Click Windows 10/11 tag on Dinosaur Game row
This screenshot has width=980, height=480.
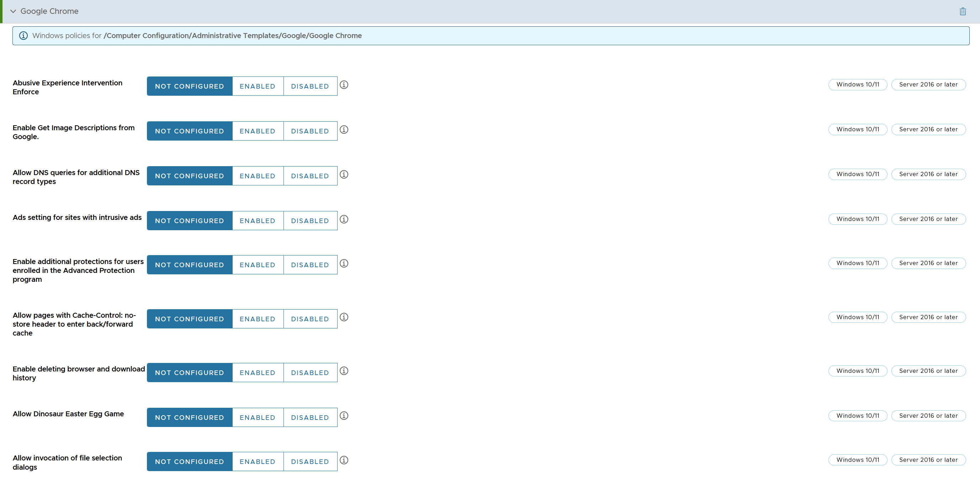[x=858, y=416]
